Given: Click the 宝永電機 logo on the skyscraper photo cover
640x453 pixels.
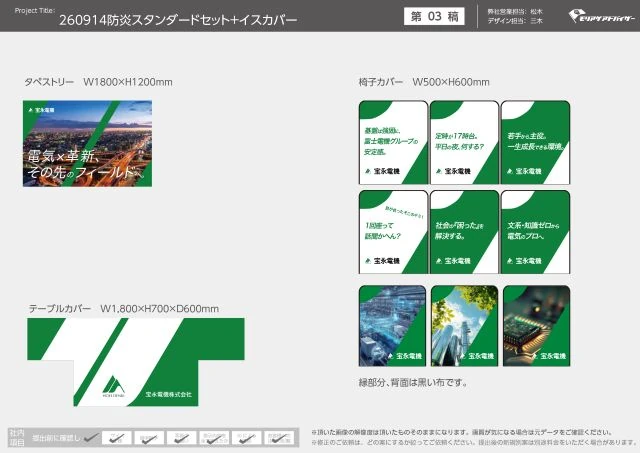Looking at the screenshot, I should pyautogui.click(x=477, y=356).
